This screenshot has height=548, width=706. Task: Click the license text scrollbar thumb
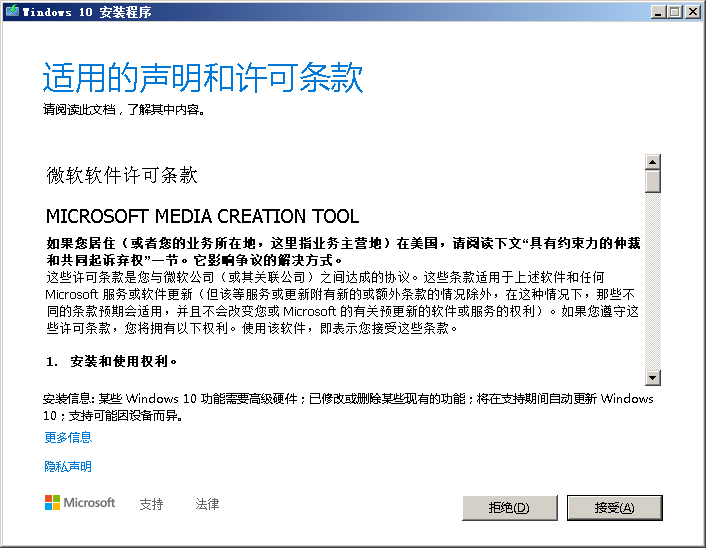click(652, 181)
